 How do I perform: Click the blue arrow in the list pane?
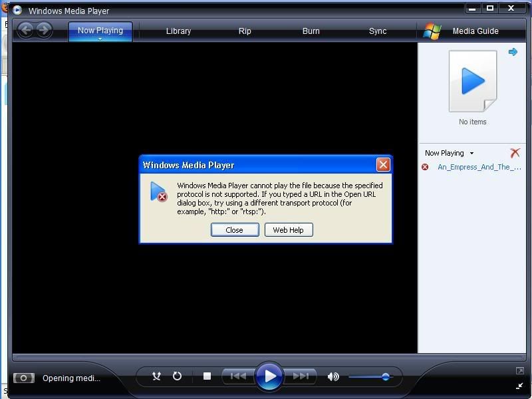(513, 52)
